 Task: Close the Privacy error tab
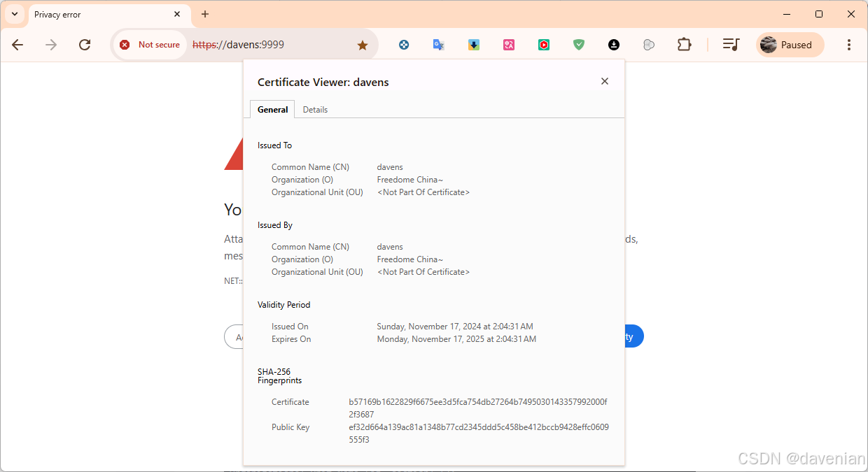tap(177, 14)
